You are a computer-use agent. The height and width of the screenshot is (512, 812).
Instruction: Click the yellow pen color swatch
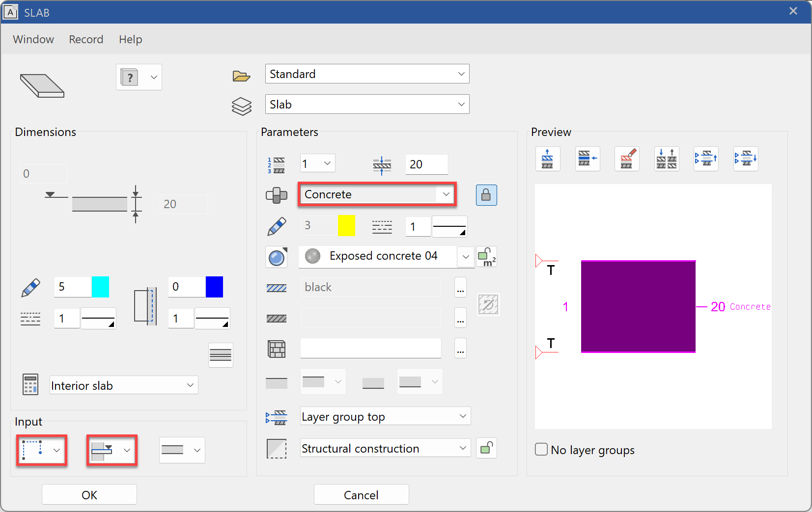(346, 226)
